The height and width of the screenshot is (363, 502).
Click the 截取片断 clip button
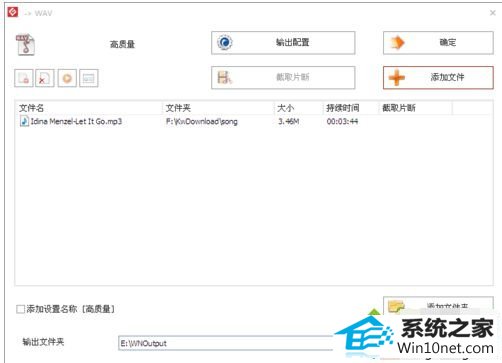coord(283,78)
